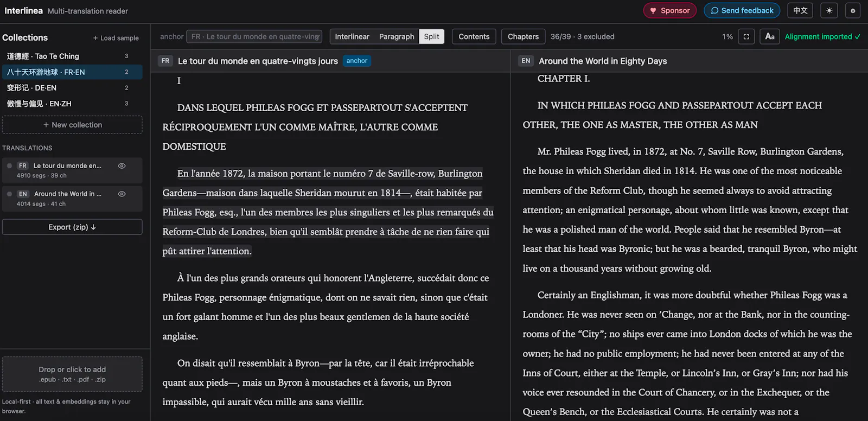Select the EN Around the World translation card
Image resolution: width=868 pixels, height=421 pixels.
[x=72, y=199]
